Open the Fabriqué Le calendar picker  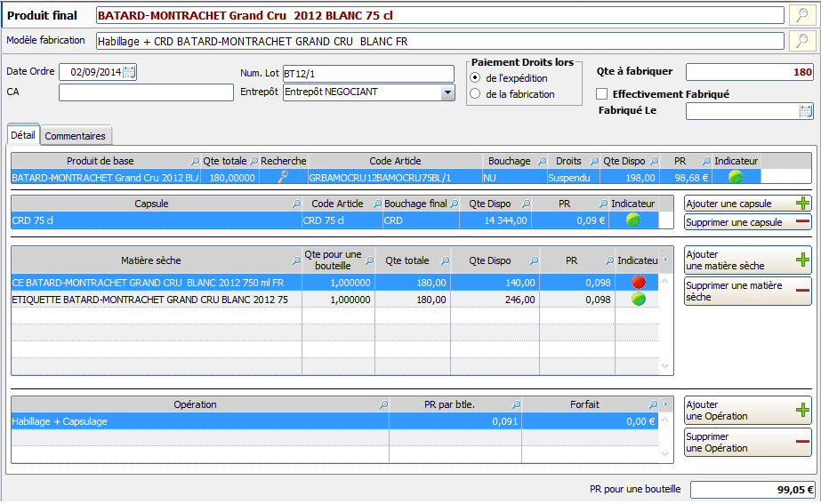click(x=806, y=111)
